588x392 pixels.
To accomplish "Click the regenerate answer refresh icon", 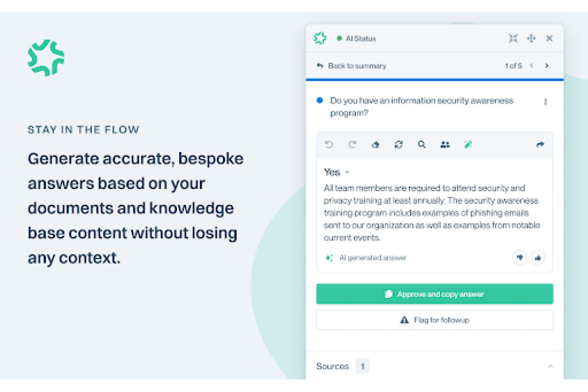I will coord(399,145).
